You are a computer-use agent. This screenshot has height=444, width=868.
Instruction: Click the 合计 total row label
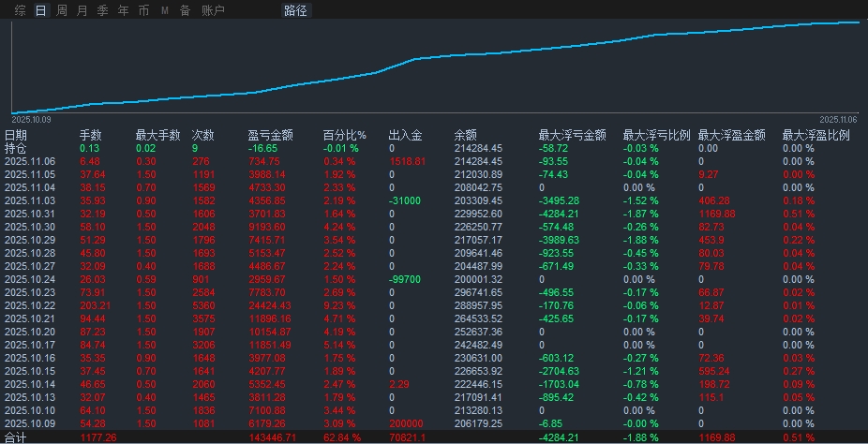(16, 438)
